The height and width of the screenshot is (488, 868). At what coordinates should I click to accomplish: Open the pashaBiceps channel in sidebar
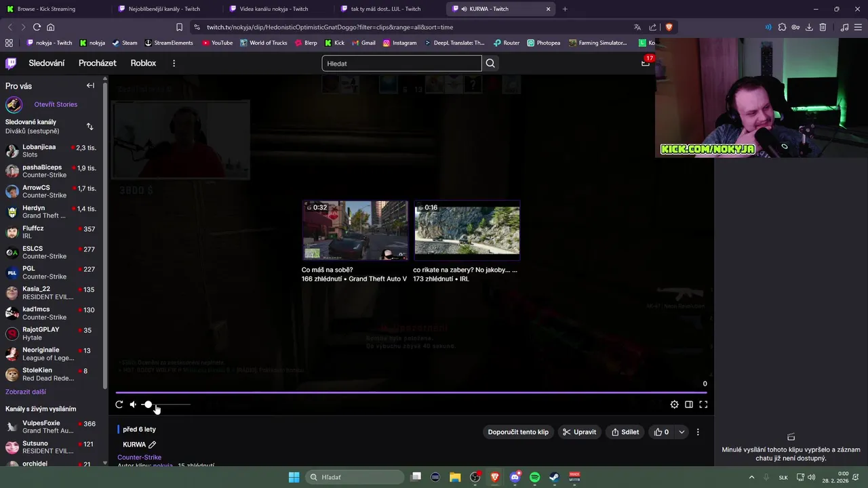pyautogui.click(x=51, y=171)
